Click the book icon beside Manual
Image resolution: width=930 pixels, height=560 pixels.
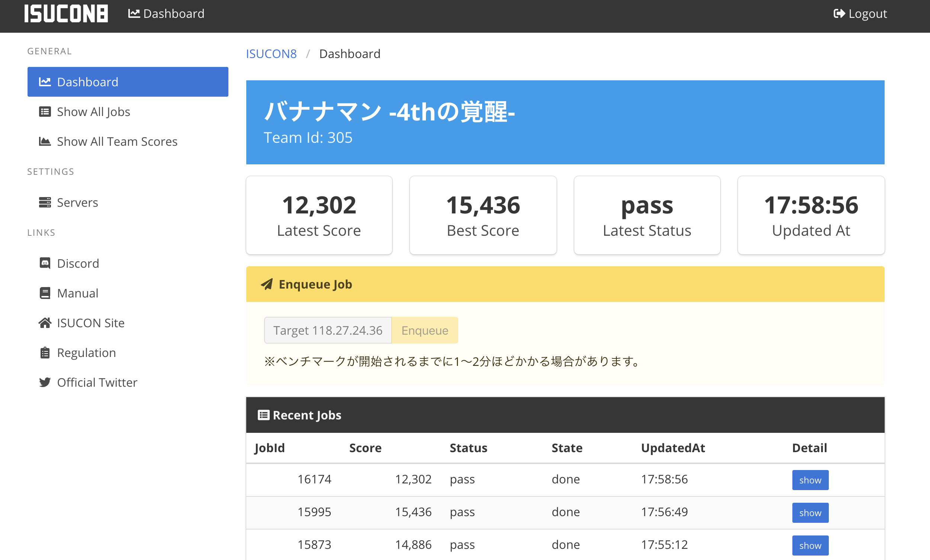click(45, 293)
